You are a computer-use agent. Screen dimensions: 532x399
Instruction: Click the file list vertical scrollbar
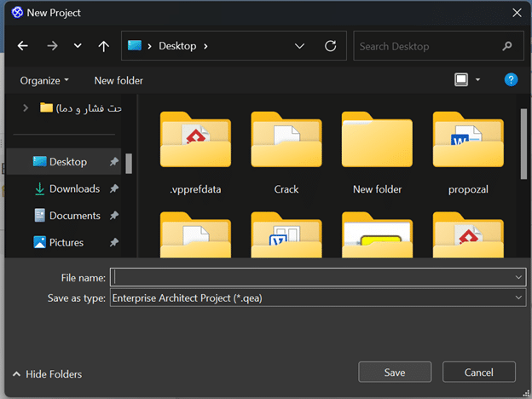[523, 144]
